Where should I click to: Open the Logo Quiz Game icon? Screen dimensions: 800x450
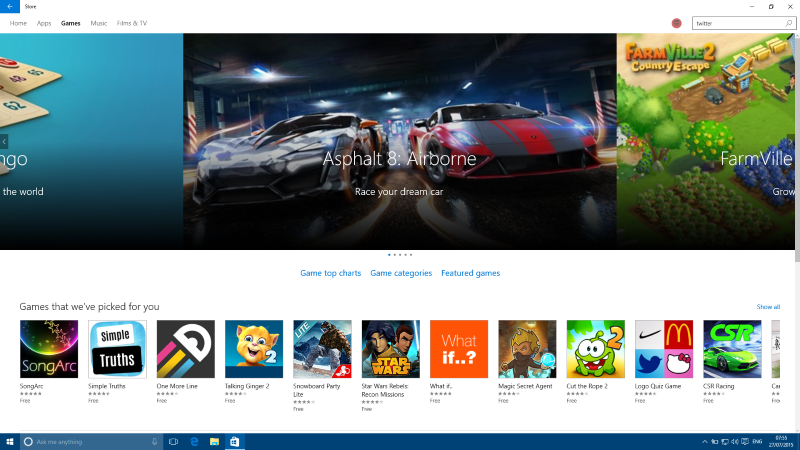(x=664, y=349)
